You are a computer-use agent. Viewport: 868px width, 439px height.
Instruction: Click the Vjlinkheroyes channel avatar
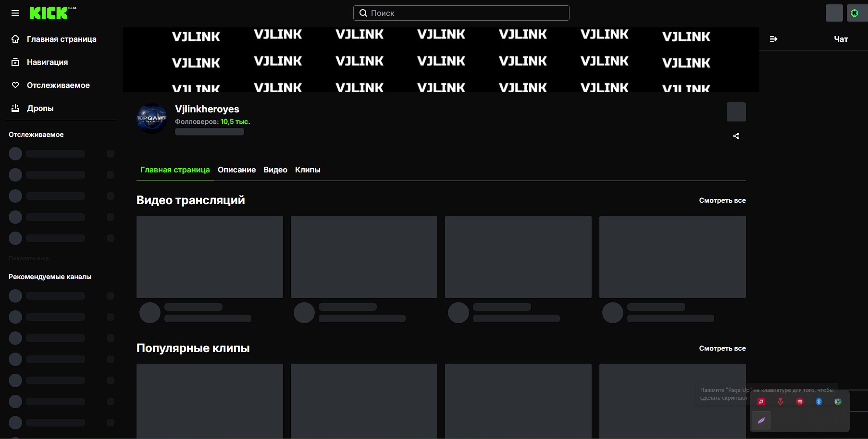tap(152, 118)
